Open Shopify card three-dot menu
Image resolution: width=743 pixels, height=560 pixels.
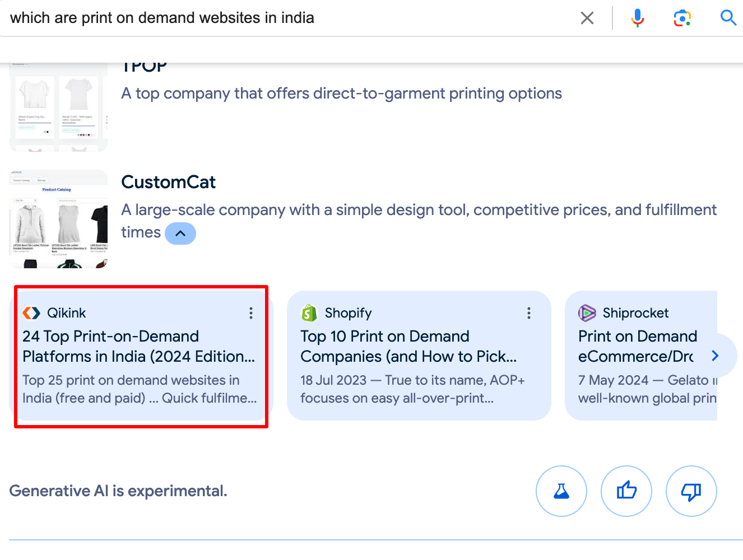(x=529, y=313)
